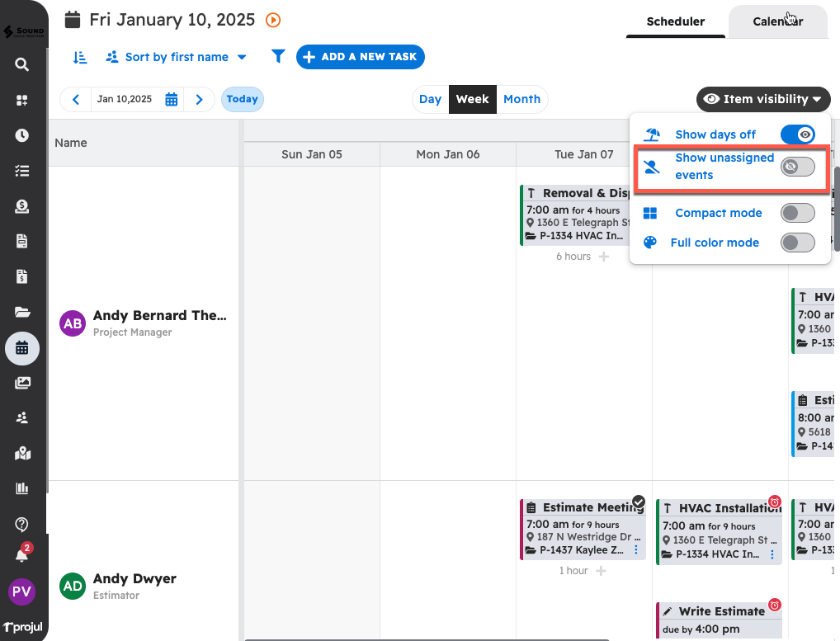
Task: Open the notifications bell icon
Action: [22, 555]
